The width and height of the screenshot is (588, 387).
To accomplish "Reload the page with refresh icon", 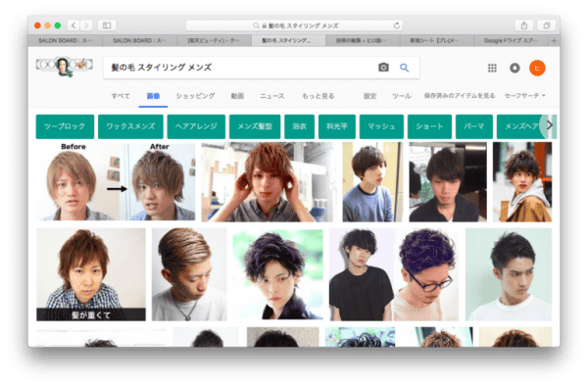I will click(x=396, y=25).
